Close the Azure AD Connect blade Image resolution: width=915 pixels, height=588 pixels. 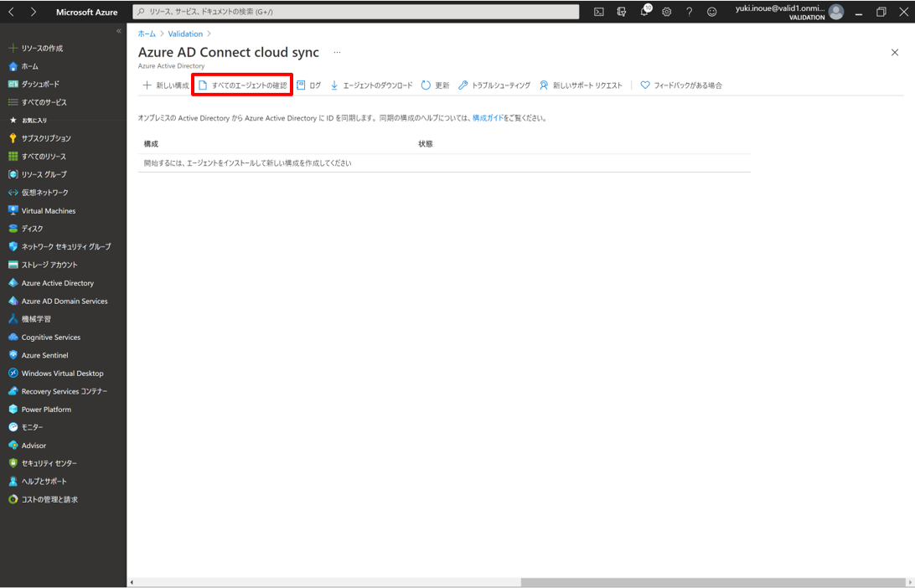pos(895,53)
